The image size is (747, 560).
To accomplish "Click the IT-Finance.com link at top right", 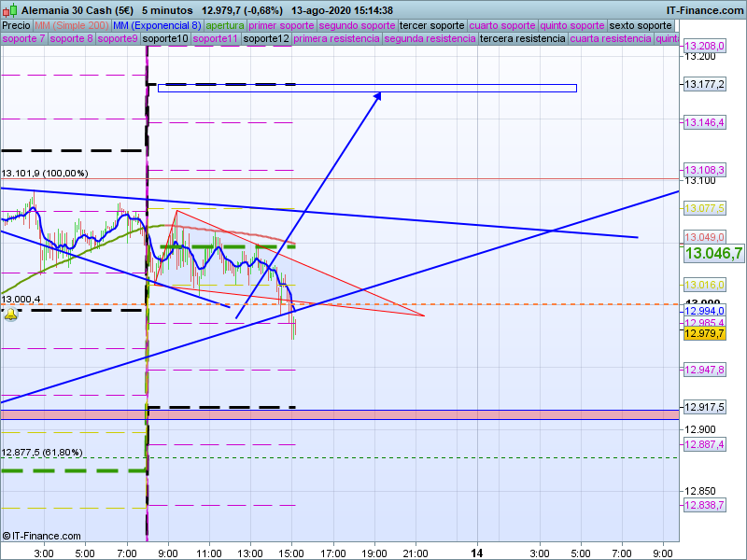I will pos(704,9).
